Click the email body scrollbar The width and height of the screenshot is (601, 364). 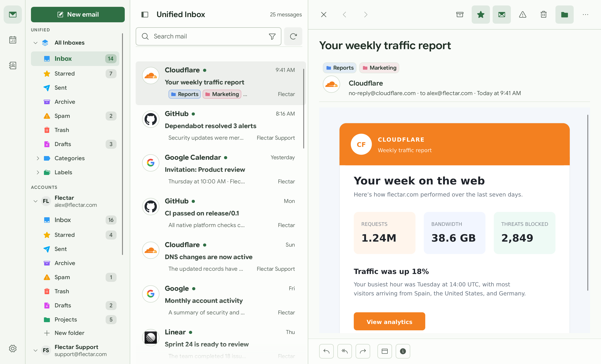pyautogui.click(x=588, y=203)
